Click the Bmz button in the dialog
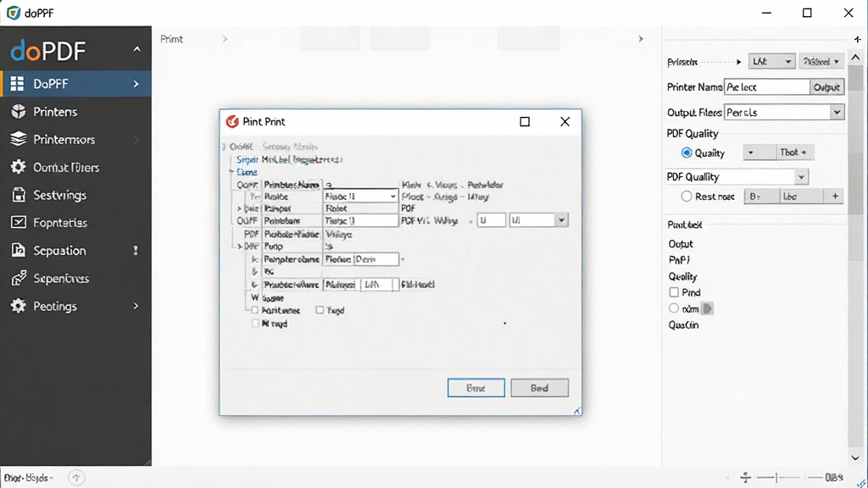The image size is (868, 488). coord(476,388)
